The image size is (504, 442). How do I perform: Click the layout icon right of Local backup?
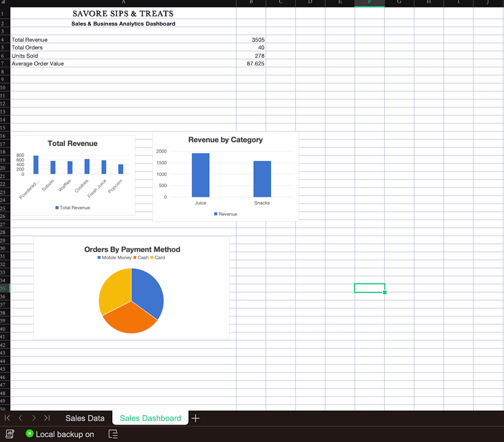tap(113, 434)
